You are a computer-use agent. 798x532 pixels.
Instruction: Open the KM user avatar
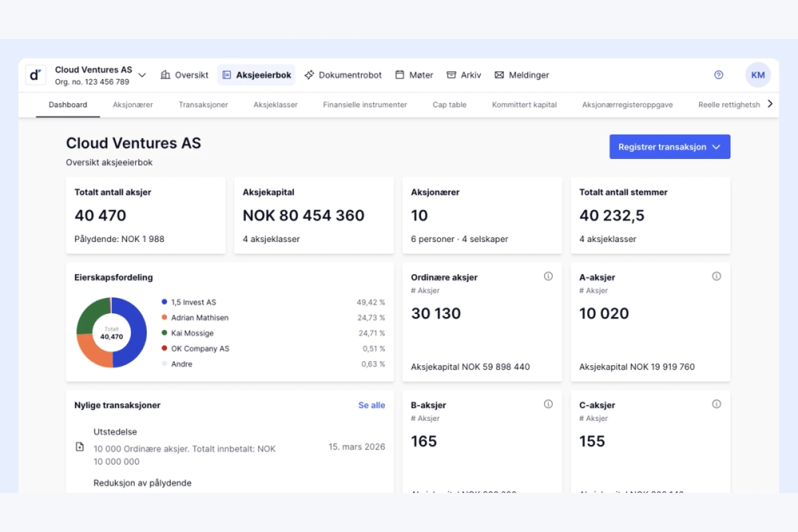(x=758, y=75)
